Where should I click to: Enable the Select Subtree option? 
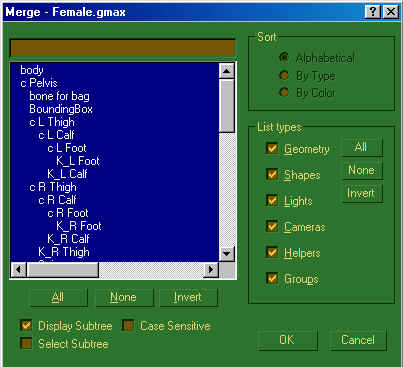[26, 343]
